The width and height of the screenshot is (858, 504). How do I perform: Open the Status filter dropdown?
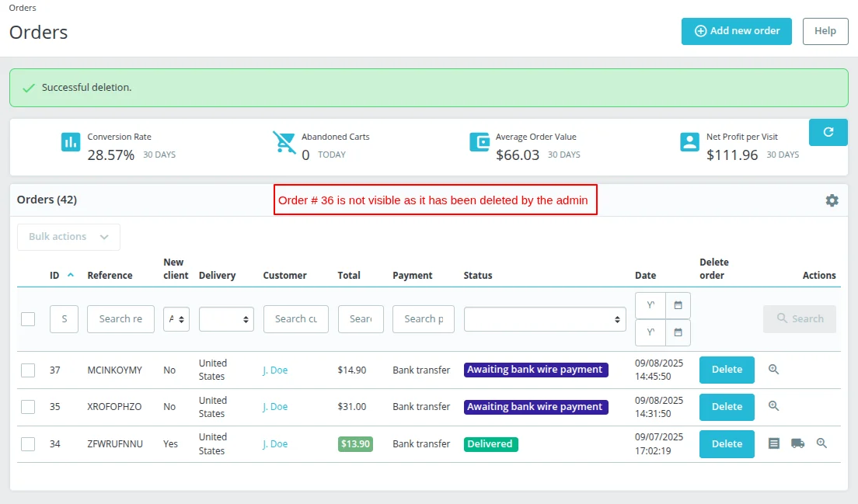click(545, 319)
